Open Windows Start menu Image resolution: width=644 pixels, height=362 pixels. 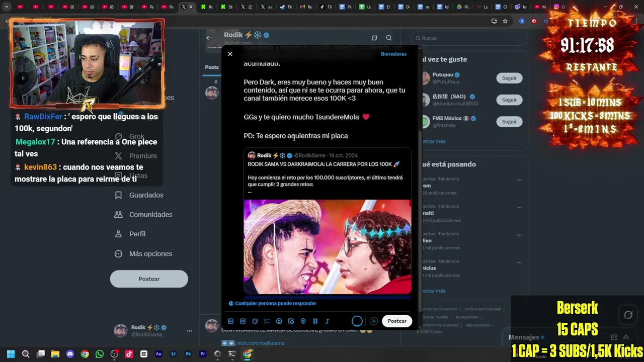pos(11,354)
